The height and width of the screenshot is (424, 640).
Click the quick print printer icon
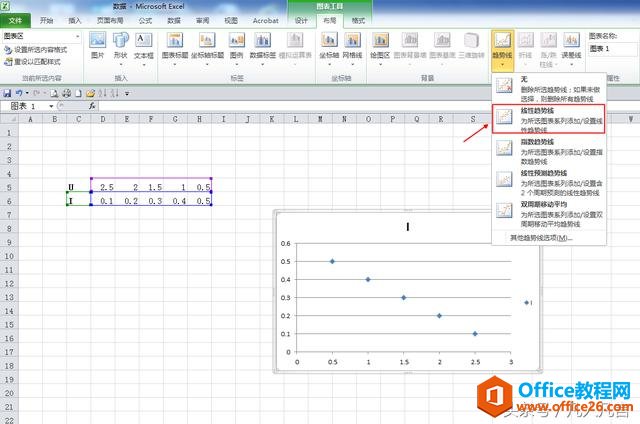(x=66, y=93)
